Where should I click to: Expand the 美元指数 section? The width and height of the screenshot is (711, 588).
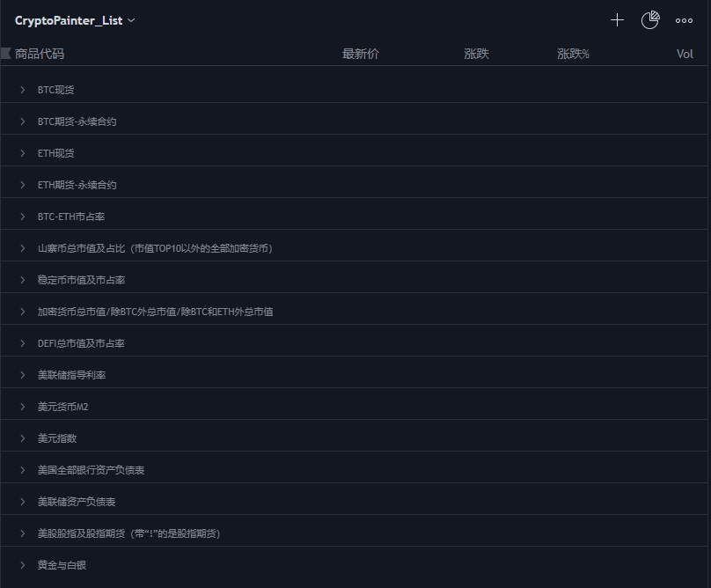(23, 438)
